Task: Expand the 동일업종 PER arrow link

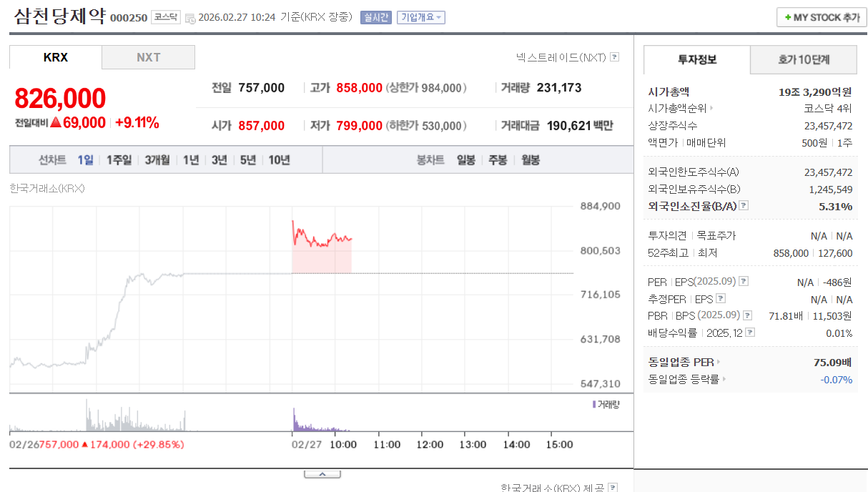Action: pyautogui.click(x=719, y=363)
